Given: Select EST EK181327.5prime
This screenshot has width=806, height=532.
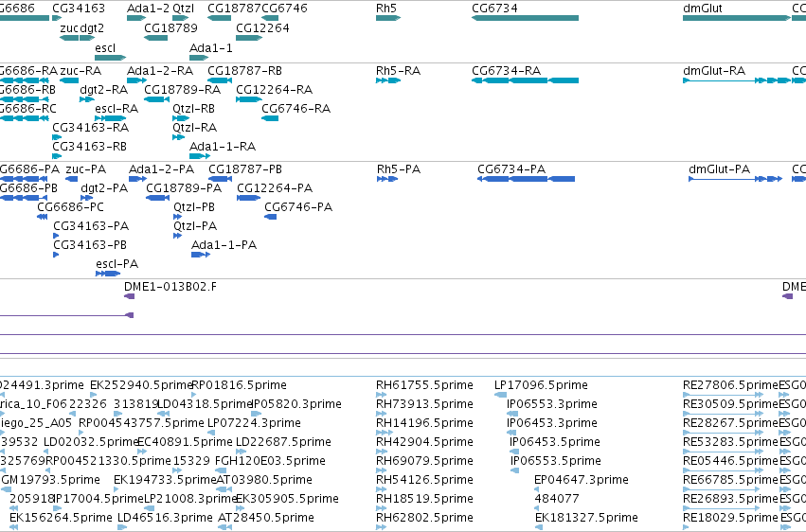Looking at the screenshot, I should pyautogui.click(x=538, y=527).
